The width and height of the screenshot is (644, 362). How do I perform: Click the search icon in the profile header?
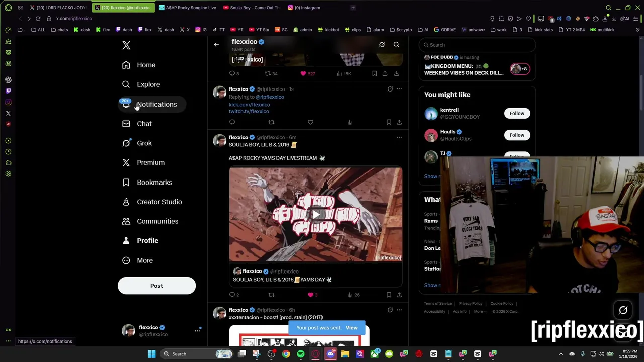(x=396, y=45)
